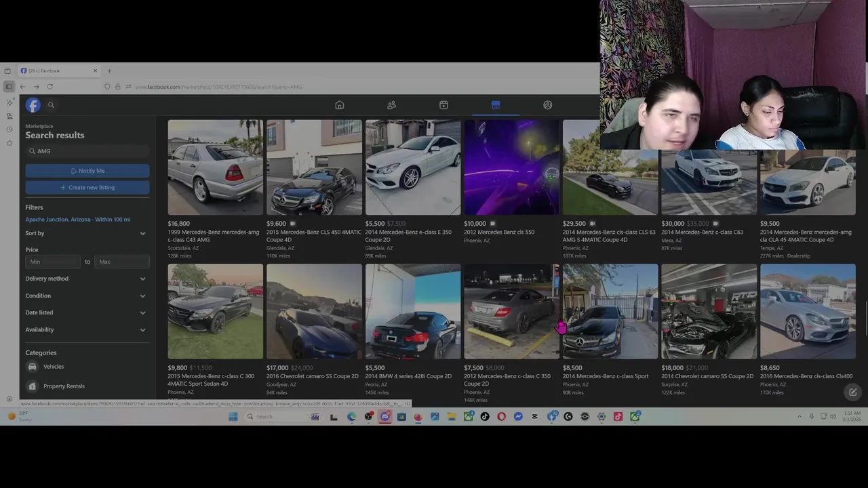The height and width of the screenshot is (488, 868).
Task: Close the Facebook browser tab
Action: click(x=95, y=70)
